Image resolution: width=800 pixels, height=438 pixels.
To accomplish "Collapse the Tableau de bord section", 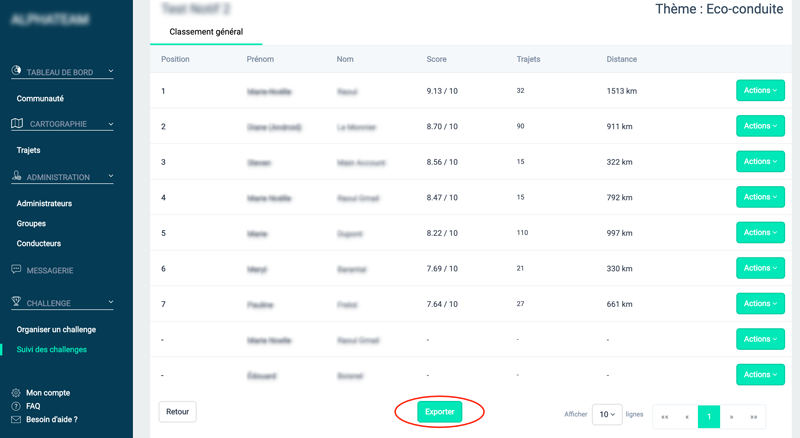I will pos(110,71).
